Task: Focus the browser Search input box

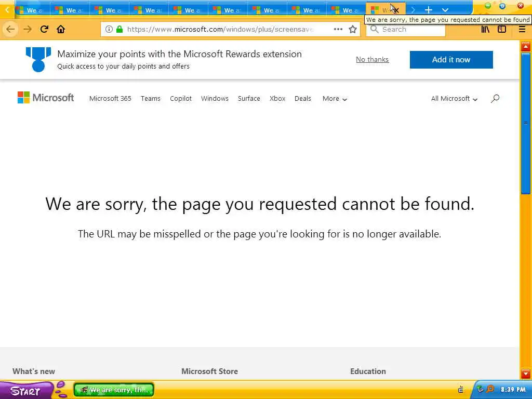Action: tap(406, 29)
